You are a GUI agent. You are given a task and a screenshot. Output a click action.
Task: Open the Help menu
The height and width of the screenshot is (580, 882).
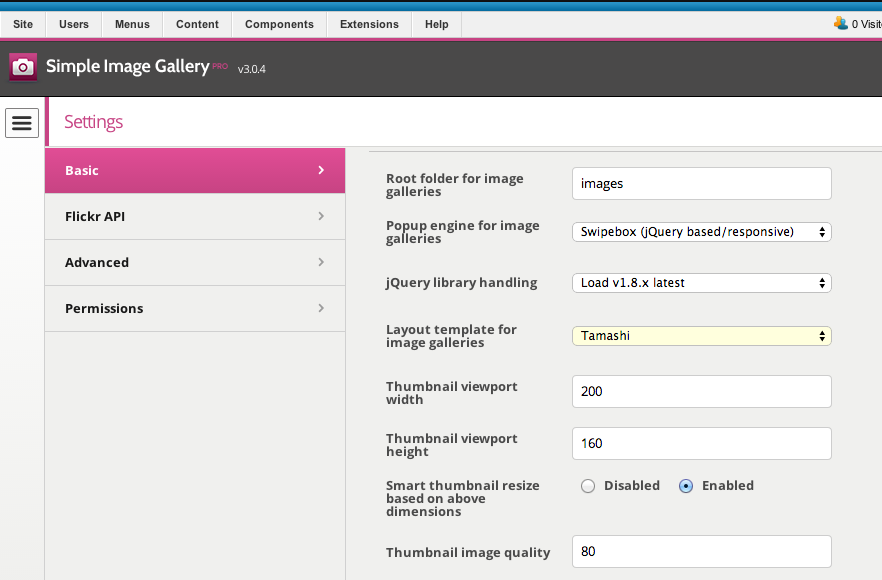[x=436, y=24]
